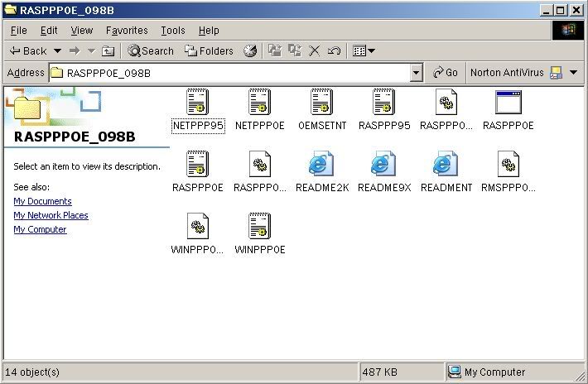The width and height of the screenshot is (588, 384).
Task: Open the Favorites menu
Action: 127,31
